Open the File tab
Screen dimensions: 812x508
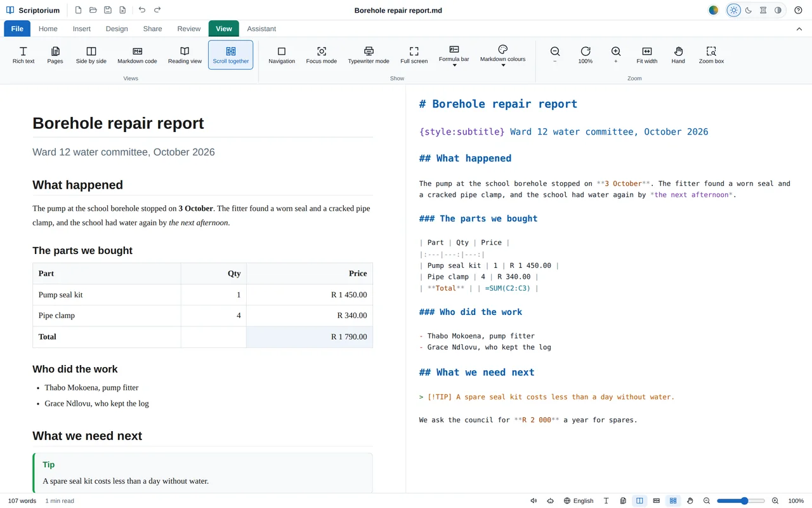(17, 29)
